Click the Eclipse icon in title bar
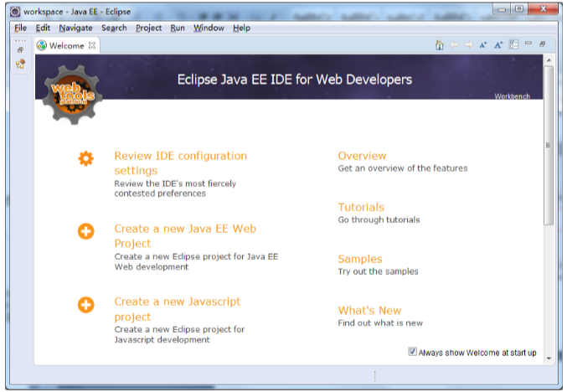This screenshot has width=567, height=392. pyautogui.click(x=15, y=12)
